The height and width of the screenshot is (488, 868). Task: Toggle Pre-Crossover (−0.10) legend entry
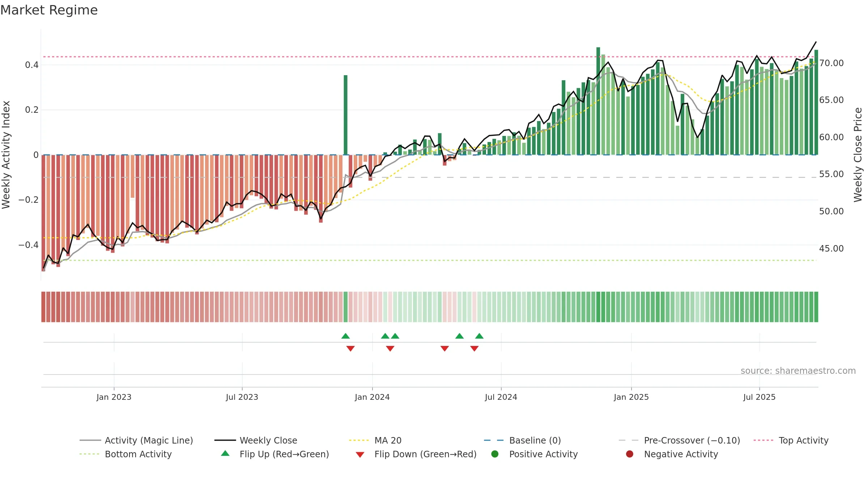(x=679, y=440)
